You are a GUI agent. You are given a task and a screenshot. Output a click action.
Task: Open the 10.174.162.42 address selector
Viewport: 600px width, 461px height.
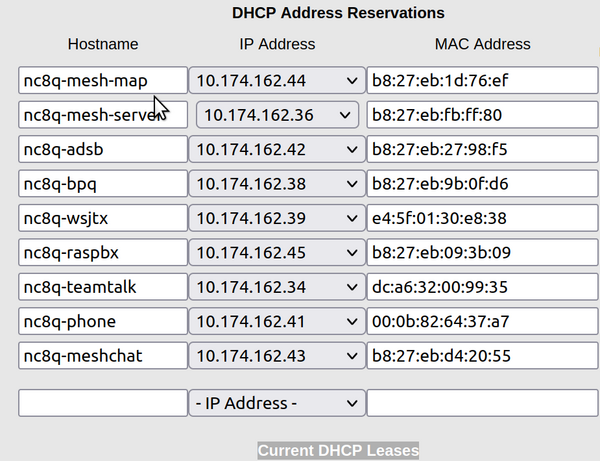[277, 149]
